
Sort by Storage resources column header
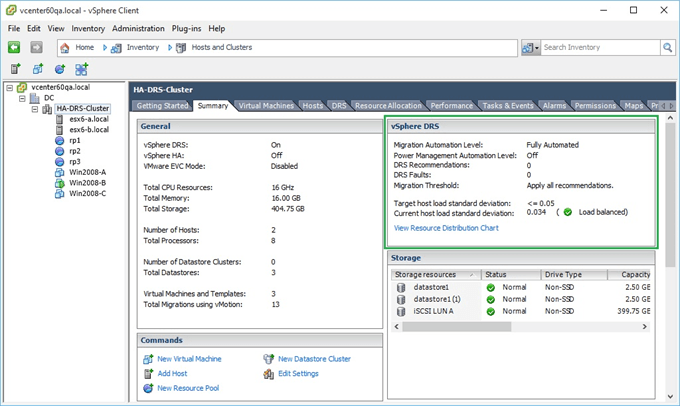[436, 275]
